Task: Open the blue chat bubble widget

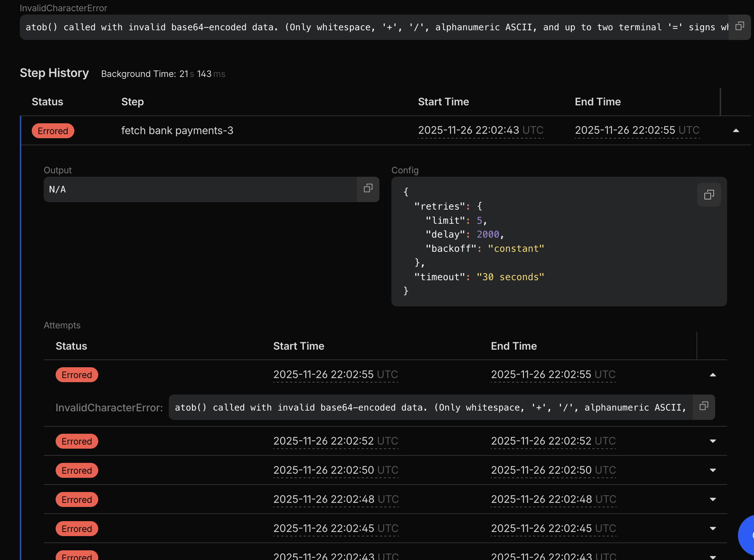Action: 747,535
